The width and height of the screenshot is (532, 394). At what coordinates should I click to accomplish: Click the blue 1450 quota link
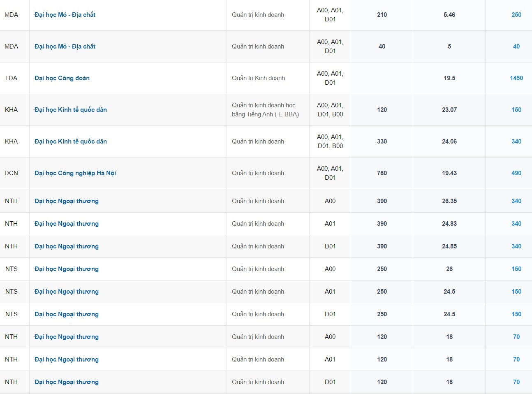[x=516, y=78]
